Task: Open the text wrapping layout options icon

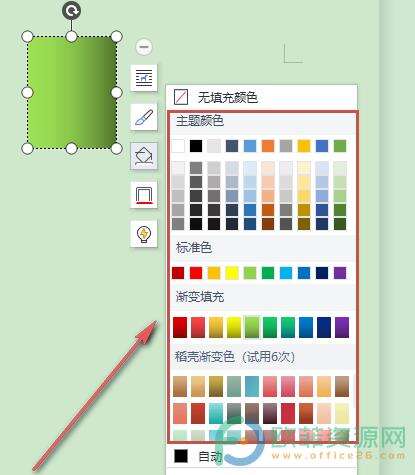Action: (x=144, y=78)
